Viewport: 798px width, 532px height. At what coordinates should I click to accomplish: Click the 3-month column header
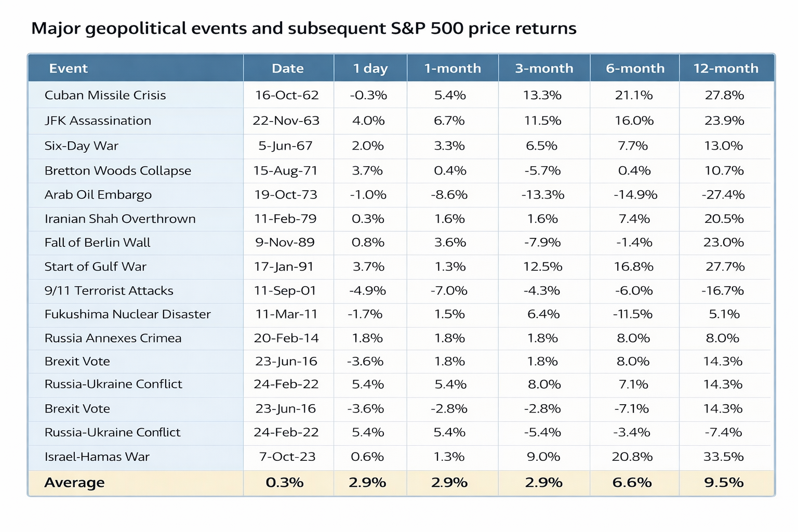544,69
